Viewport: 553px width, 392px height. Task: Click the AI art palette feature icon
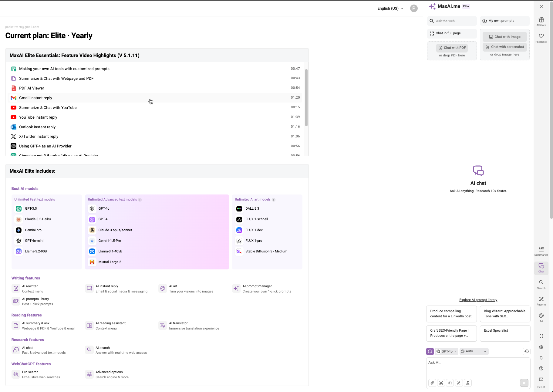point(163,289)
